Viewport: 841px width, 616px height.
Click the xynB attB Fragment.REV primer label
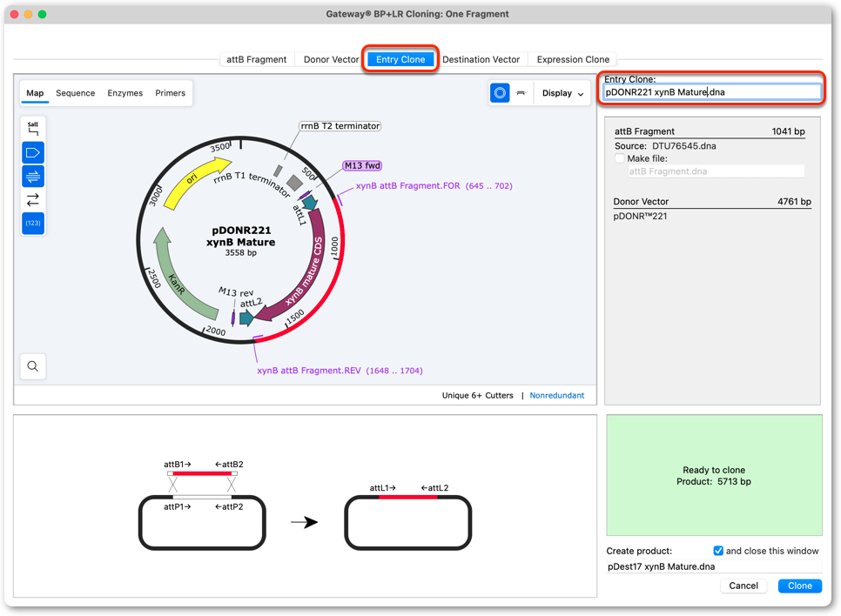340,371
